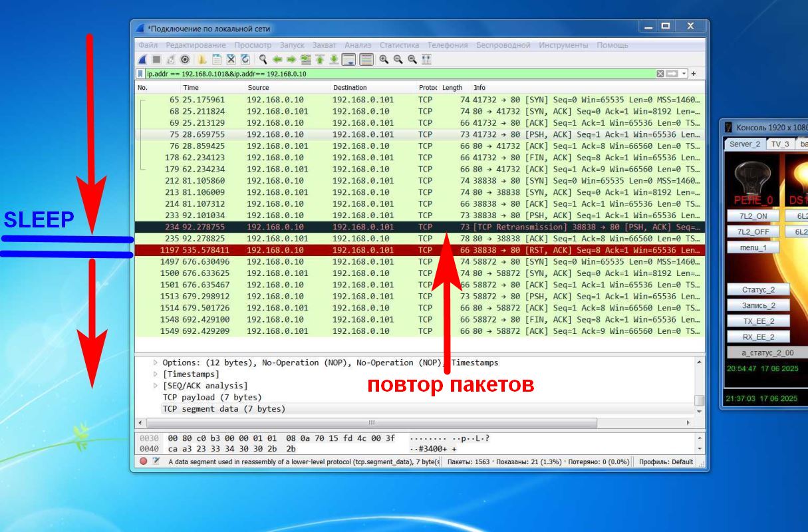Click the capture options gear icon
The height and width of the screenshot is (532, 808).
click(184, 59)
